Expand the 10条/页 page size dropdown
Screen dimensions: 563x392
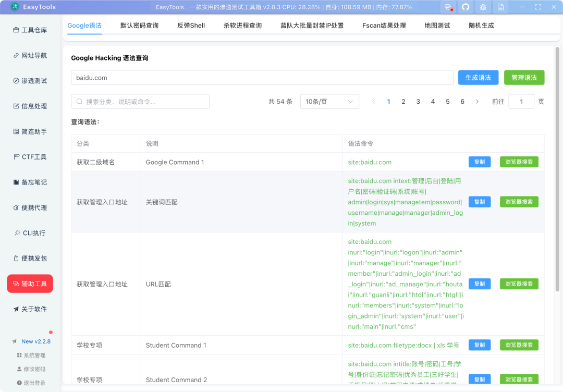pyautogui.click(x=329, y=102)
